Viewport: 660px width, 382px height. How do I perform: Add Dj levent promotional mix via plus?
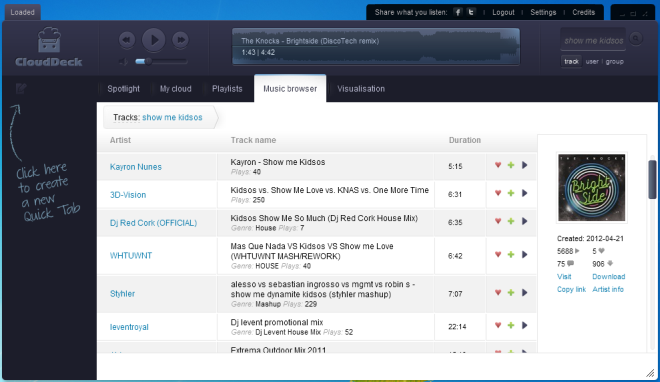click(511, 325)
